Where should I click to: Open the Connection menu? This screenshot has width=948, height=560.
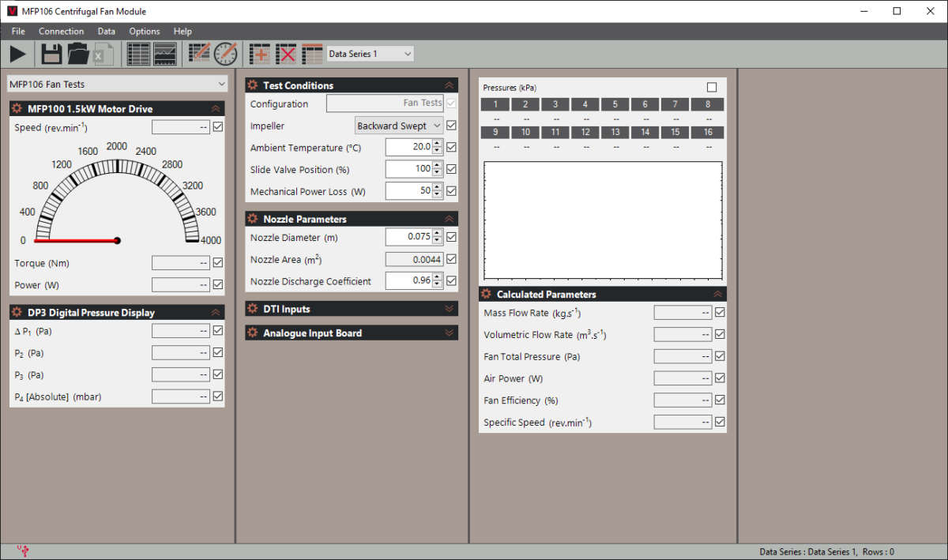(x=61, y=32)
